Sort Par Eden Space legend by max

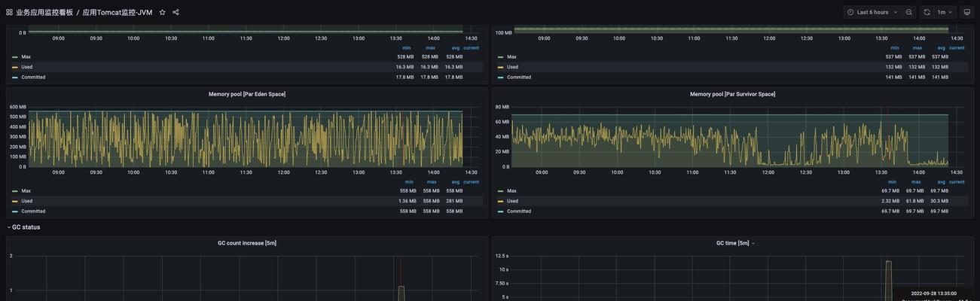click(x=432, y=182)
